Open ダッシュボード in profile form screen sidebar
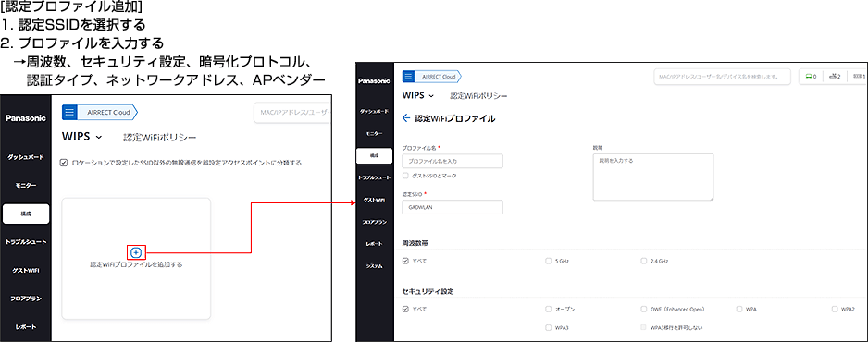Screen dimensions: 868x342 pyautogui.click(x=374, y=112)
